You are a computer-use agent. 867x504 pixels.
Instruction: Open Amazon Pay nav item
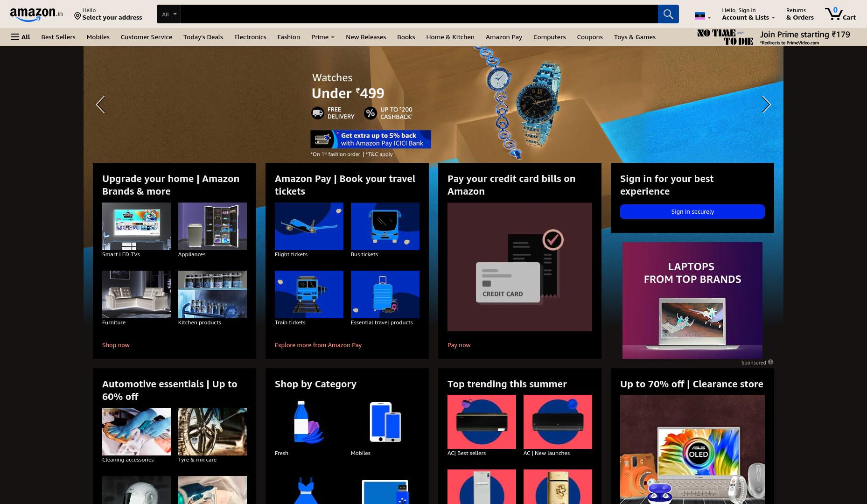pos(504,37)
